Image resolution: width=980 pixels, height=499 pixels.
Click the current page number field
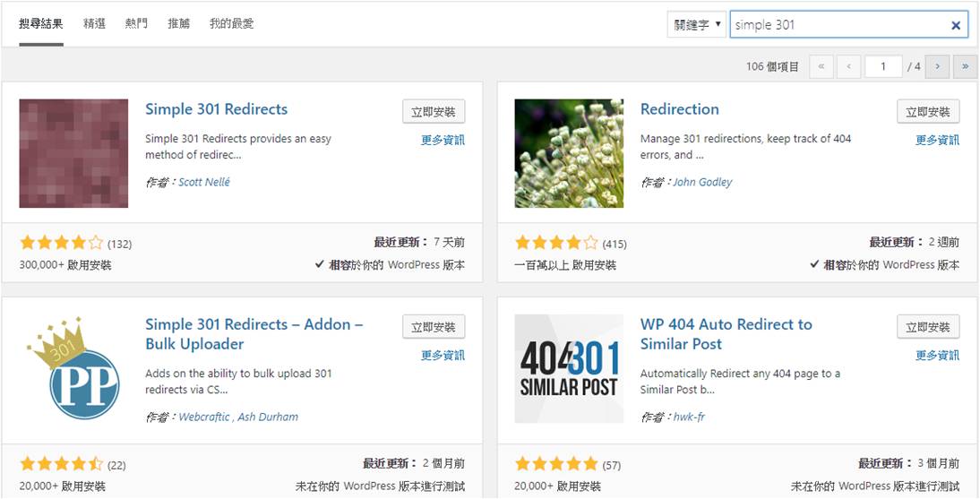(x=883, y=66)
